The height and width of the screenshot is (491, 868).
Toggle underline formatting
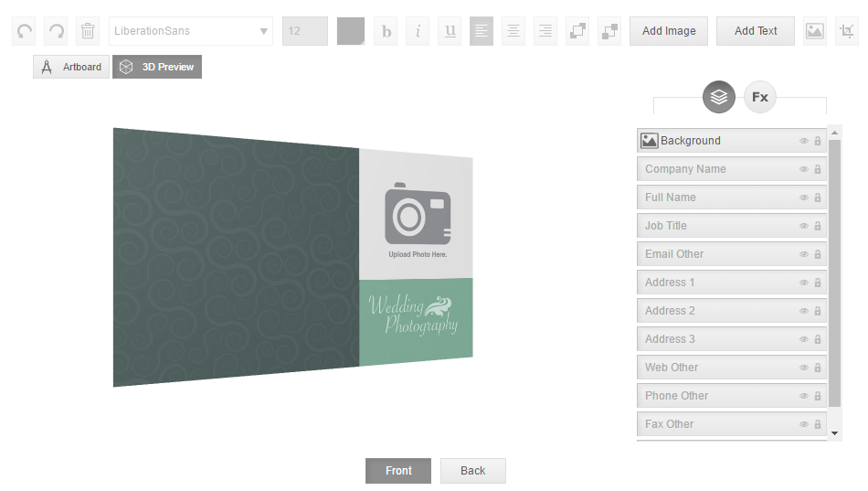click(x=450, y=31)
